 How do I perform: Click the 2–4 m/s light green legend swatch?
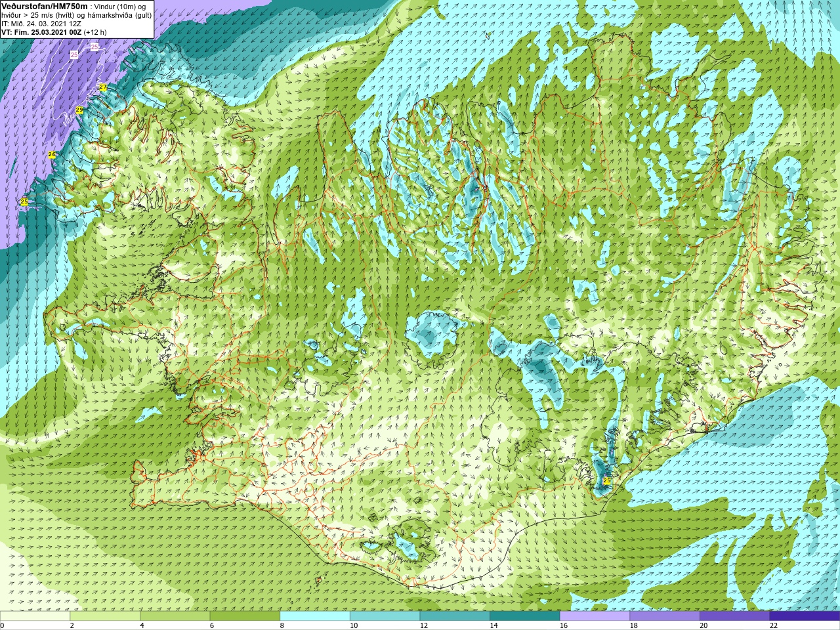pos(105,616)
